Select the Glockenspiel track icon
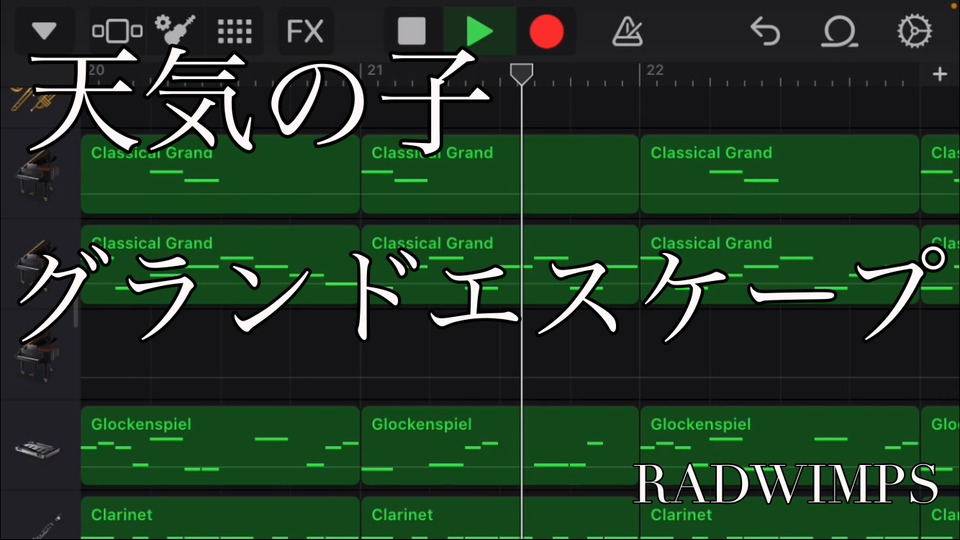 pyautogui.click(x=37, y=449)
